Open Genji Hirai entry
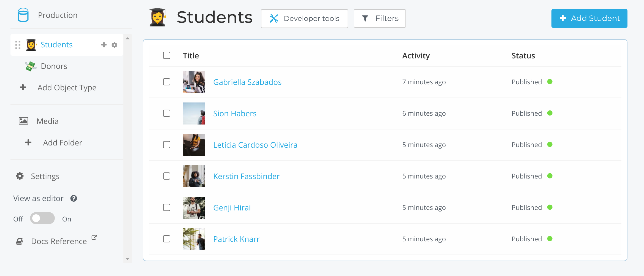The image size is (644, 276). coord(232,208)
